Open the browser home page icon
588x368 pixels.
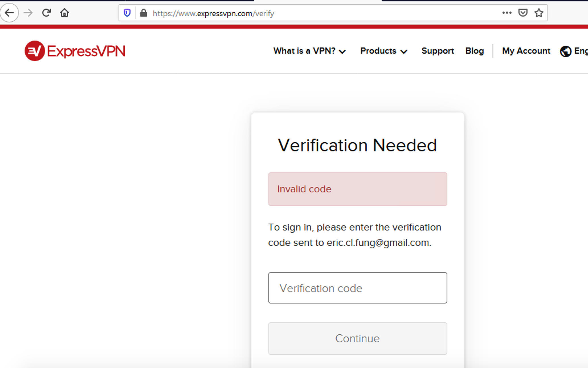click(x=64, y=13)
